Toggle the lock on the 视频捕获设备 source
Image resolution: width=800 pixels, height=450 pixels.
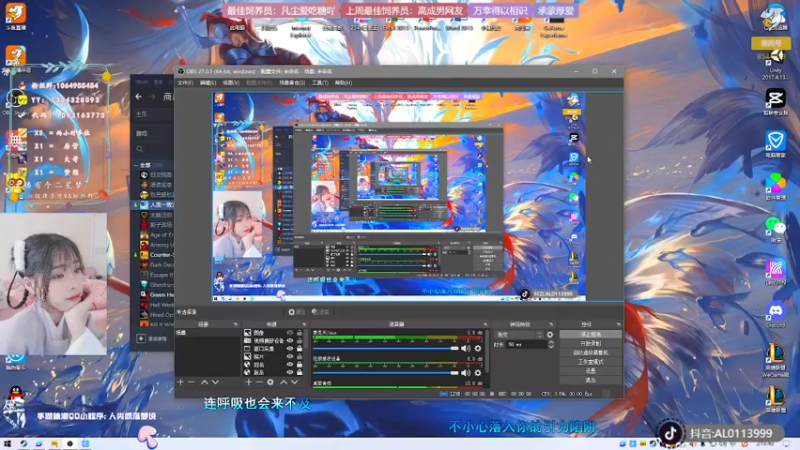coord(299,341)
